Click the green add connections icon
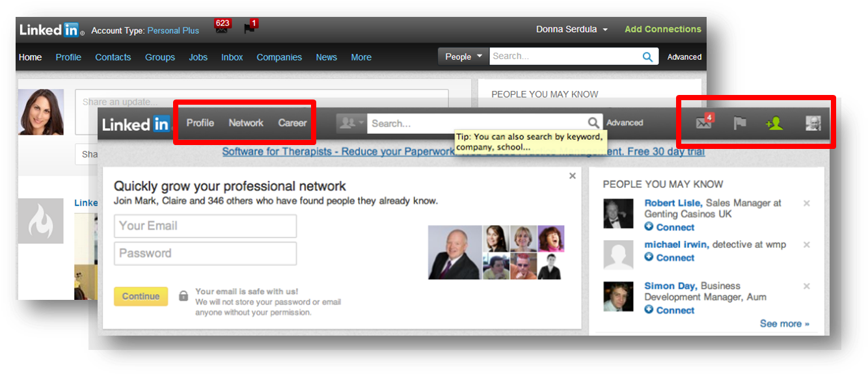 [x=774, y=123]
